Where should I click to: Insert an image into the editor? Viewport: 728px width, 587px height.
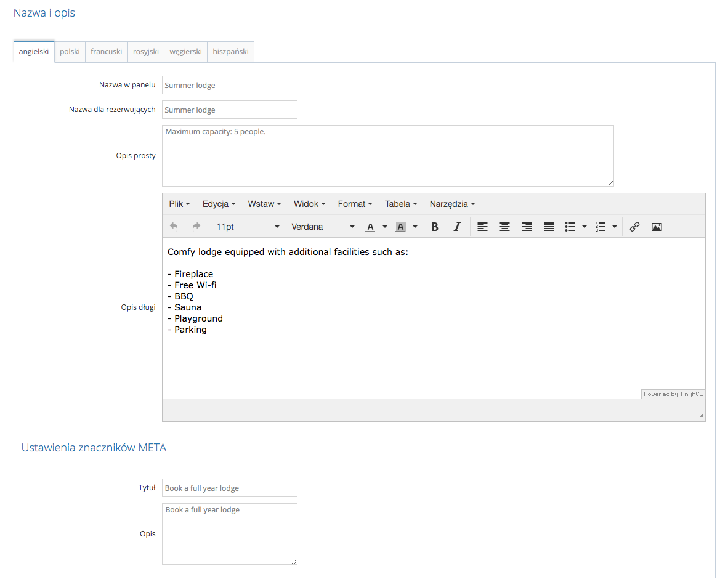(657, 227)
